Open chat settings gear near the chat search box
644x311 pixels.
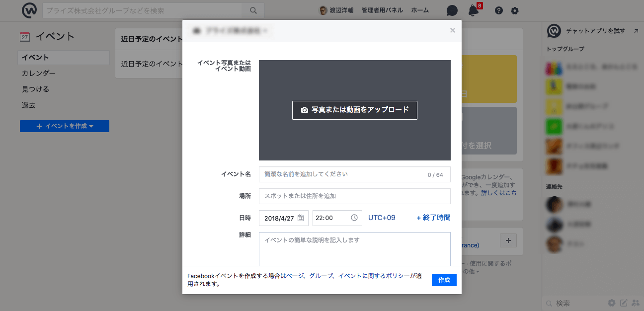(x=612, y=303)
